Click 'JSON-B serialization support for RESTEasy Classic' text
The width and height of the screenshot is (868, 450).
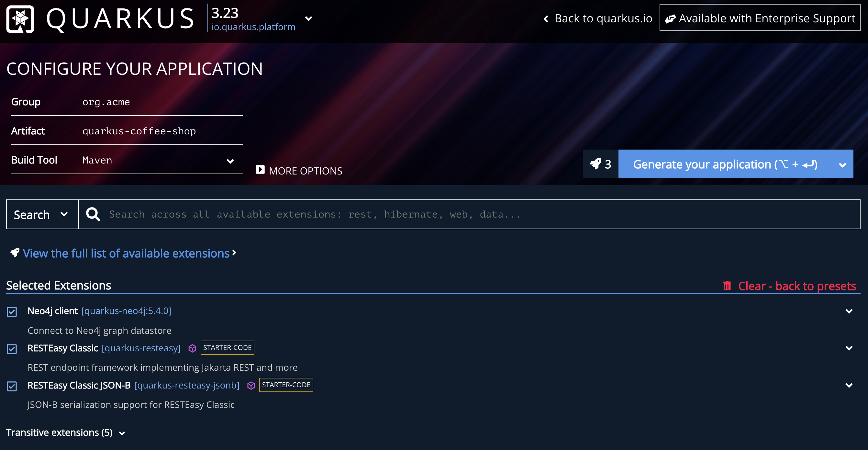pyautogui.click(x=131, y=404)
